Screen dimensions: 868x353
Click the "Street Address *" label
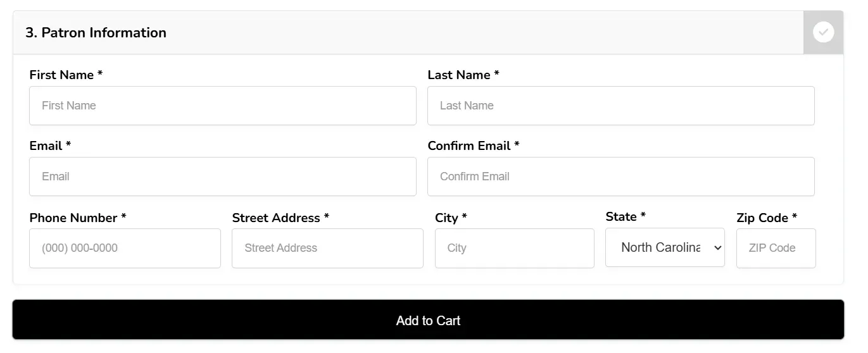click(x=280, y=218)
